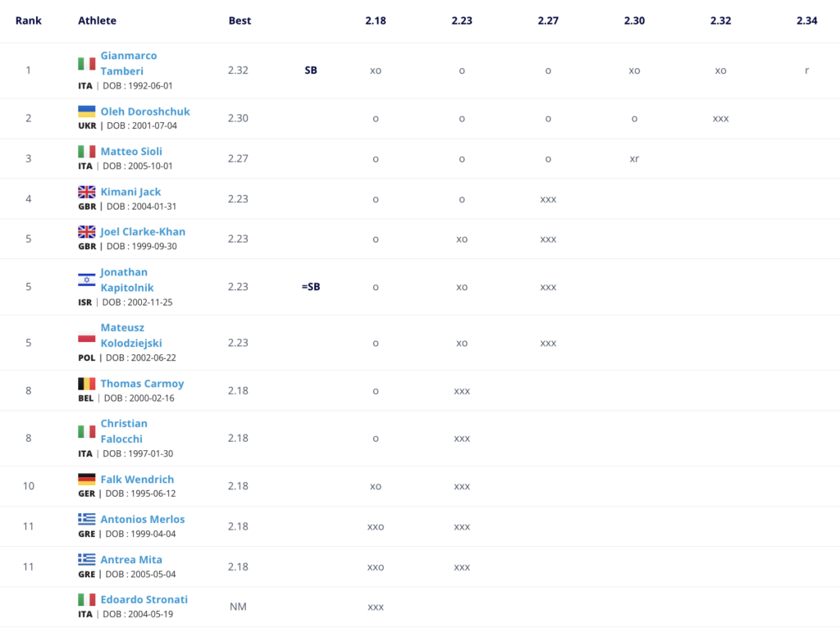Open Joel Clarke-Khan's profile link
Screen dimensions: 840x628
pos(143,232)
